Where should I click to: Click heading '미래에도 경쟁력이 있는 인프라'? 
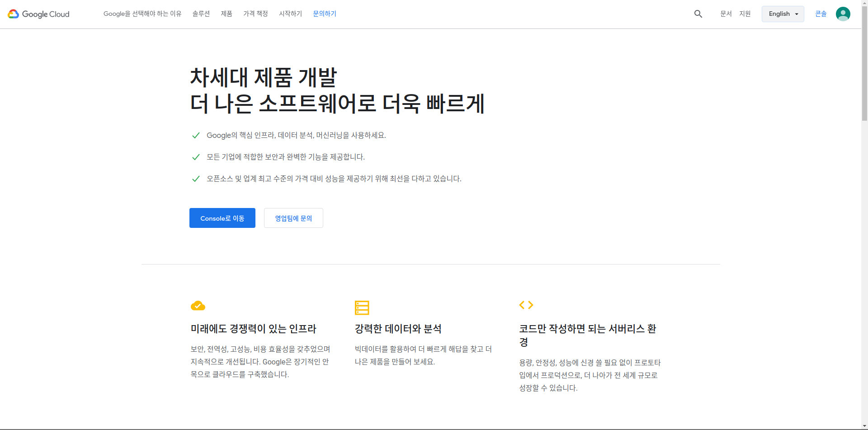tap(253, 329)
